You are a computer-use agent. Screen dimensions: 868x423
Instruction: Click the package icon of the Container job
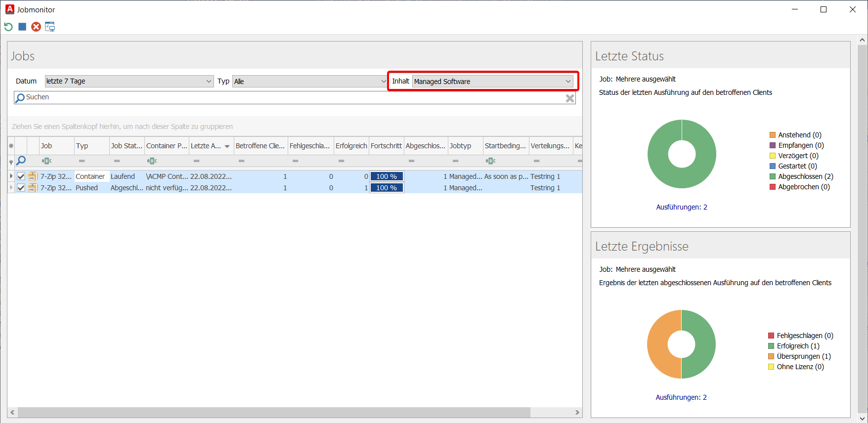(33, 176)
